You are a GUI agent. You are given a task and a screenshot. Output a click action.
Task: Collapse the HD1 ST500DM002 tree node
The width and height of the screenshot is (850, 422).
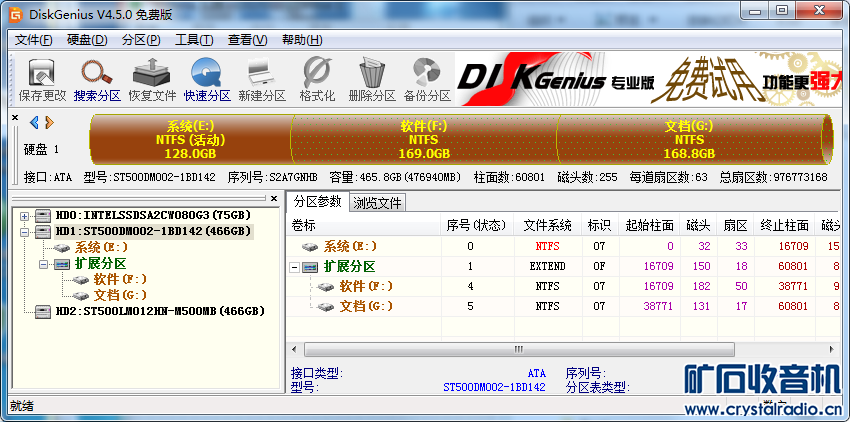tap(24, 232)
